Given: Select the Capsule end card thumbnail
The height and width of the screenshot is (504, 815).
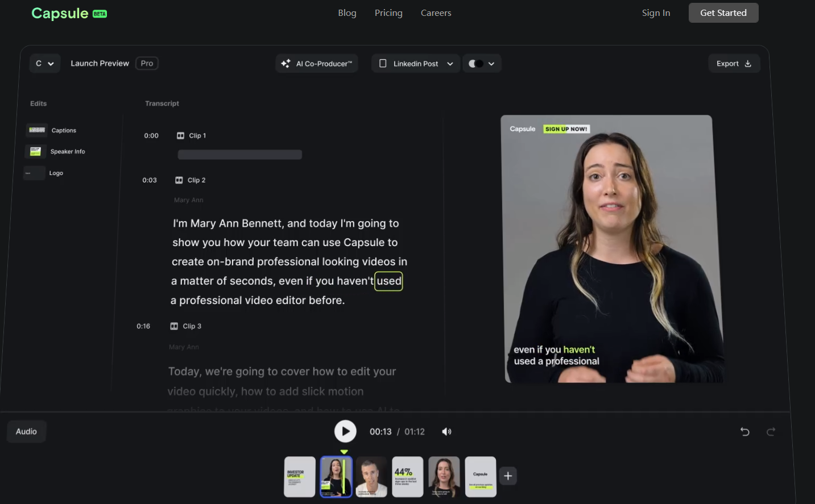Looking at the screenshot, I should click(481, 477).
